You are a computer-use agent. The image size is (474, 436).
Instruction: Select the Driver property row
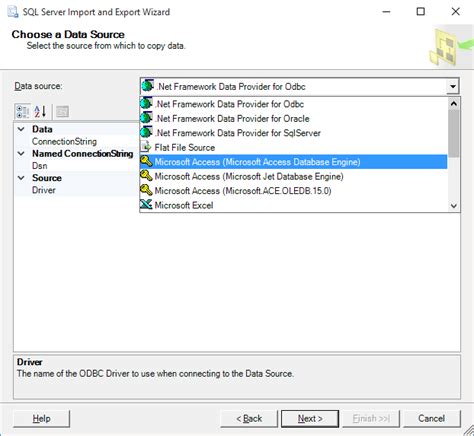[x=76, y=190]
